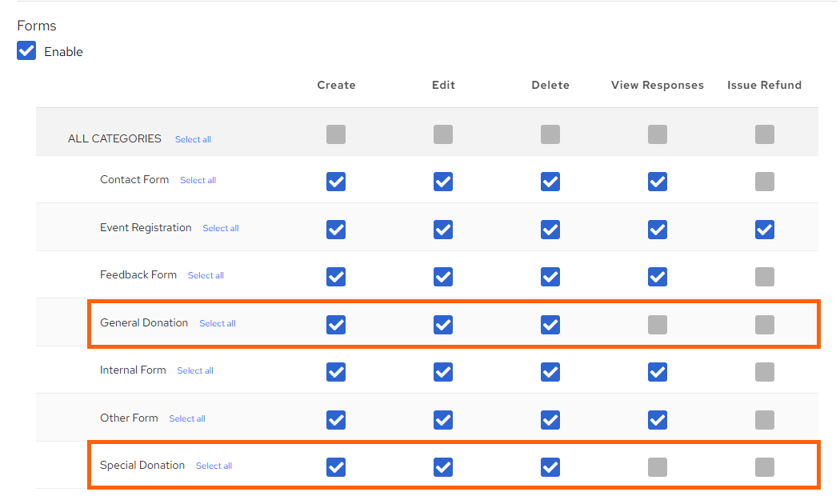Disable Edit permission for Event Registration
This screenshot has height=504, width=840.
tap(442, 230)
